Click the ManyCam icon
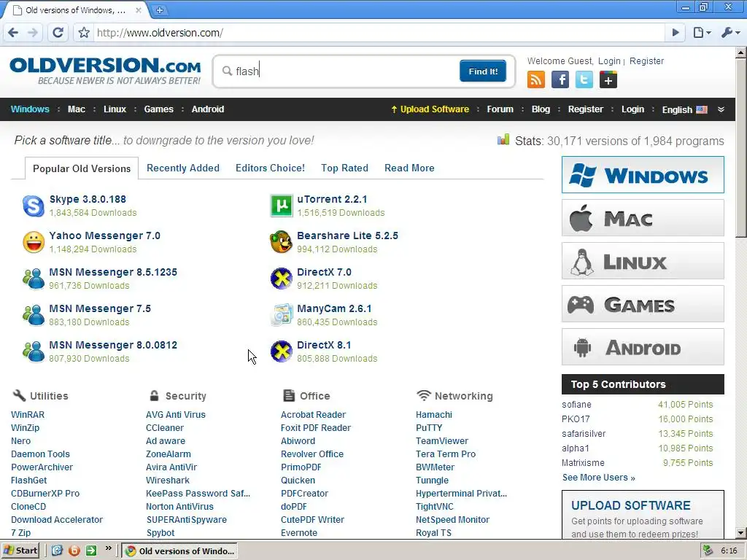 (x=281, y=315)
